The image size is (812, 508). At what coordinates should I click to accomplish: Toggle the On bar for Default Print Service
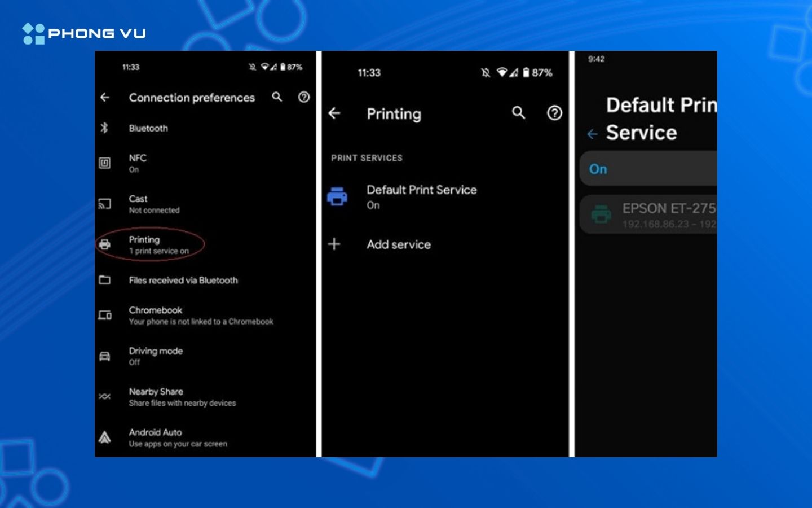648,169
